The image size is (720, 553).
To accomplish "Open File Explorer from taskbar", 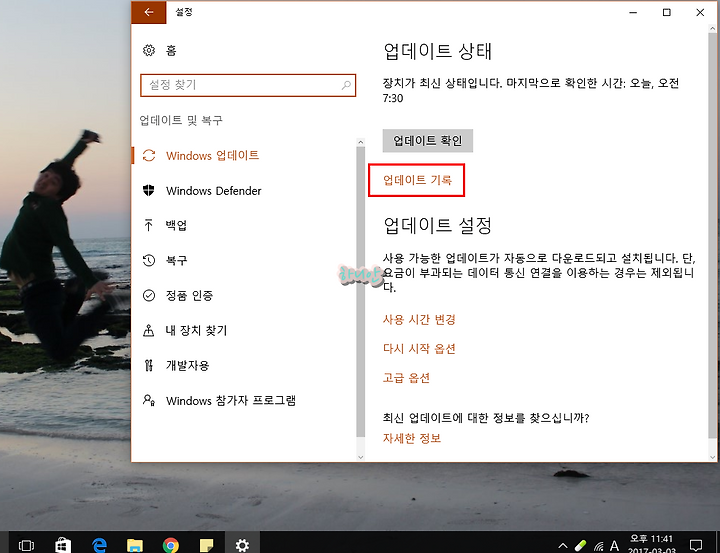I will (135, 545).
